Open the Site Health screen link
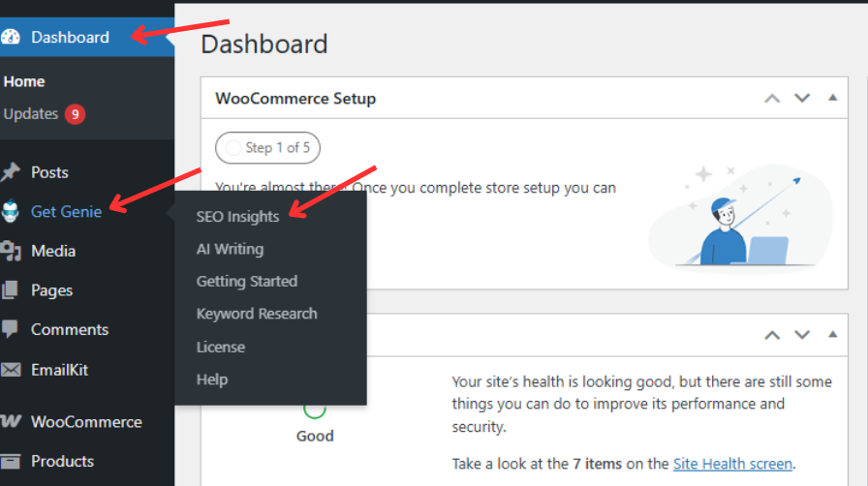This screenshot has width=868, height=486. 732,464
